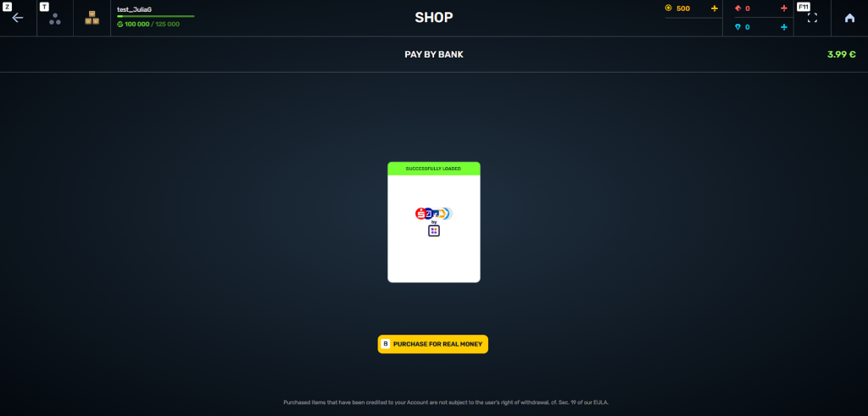Click the Successfully Loaded green banner
Image resolution: width=868 pixels, height=416 pixels.
point(434,169)
